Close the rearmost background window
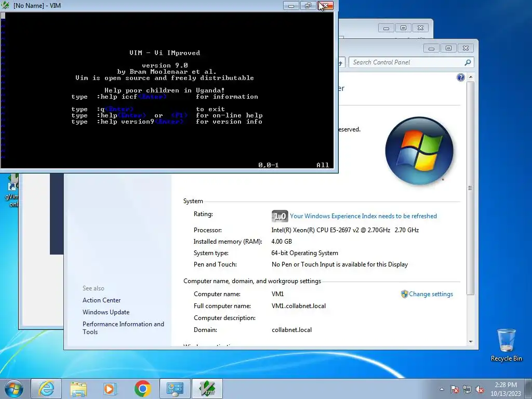The width and height of the screenshot is (532, 399). point(421,28)
